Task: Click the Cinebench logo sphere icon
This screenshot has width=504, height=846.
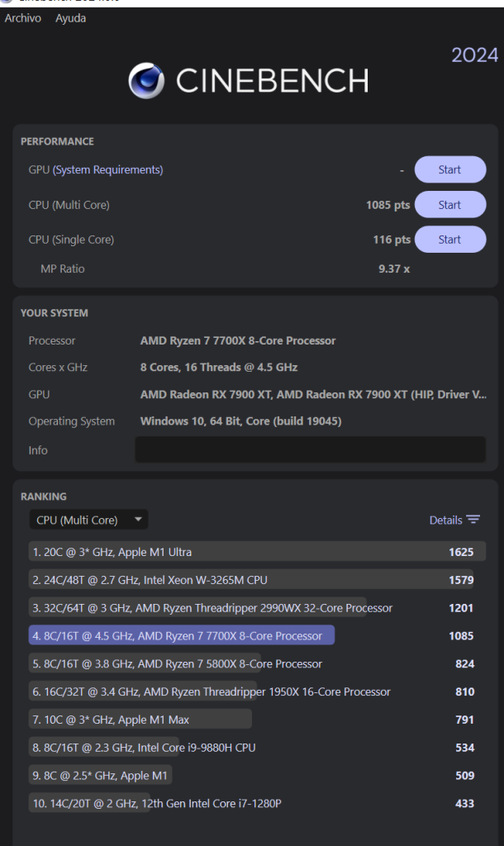Action: tap(146, 80)
